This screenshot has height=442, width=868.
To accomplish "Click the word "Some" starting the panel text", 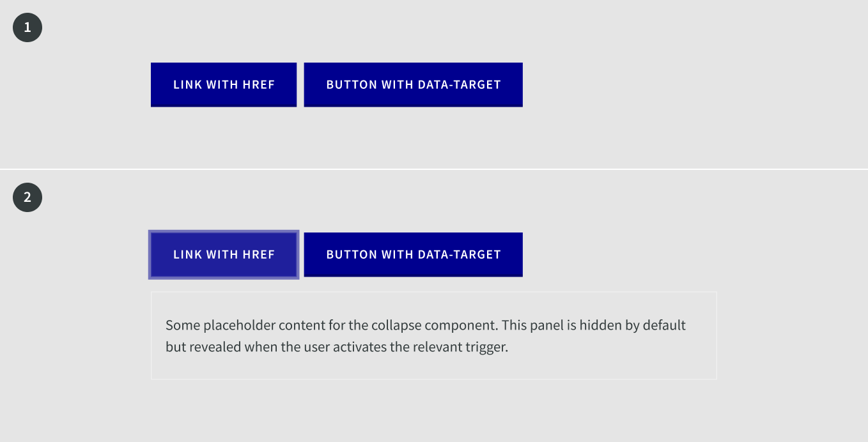I will (x=182, y=325).
